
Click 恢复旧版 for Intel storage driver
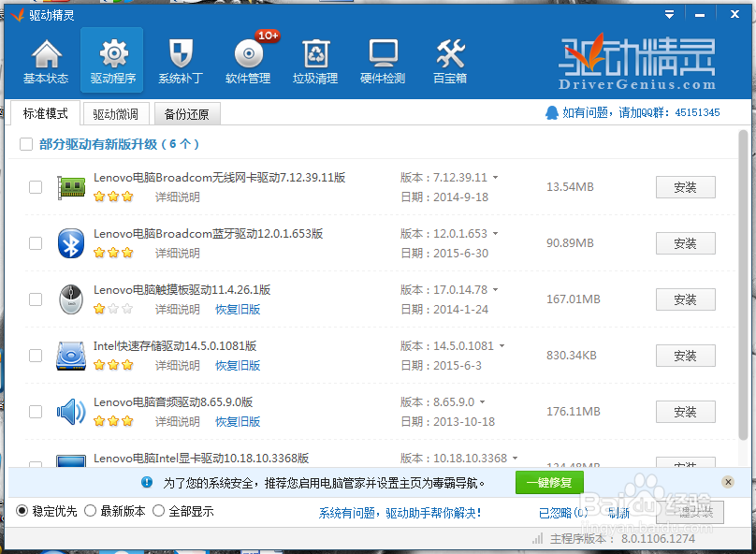[238, 366]
